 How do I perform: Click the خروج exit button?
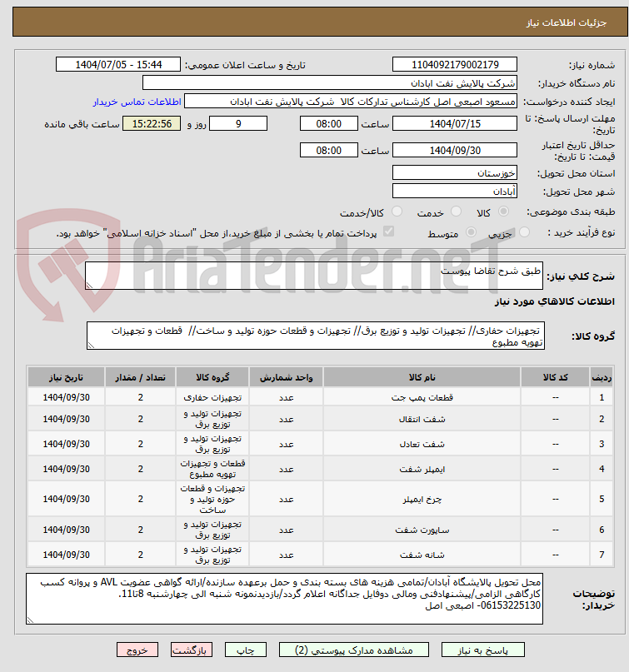coord(137,650)
